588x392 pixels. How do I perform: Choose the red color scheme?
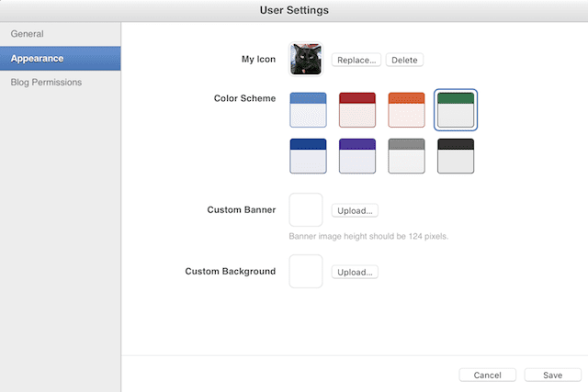pos(356,109)
